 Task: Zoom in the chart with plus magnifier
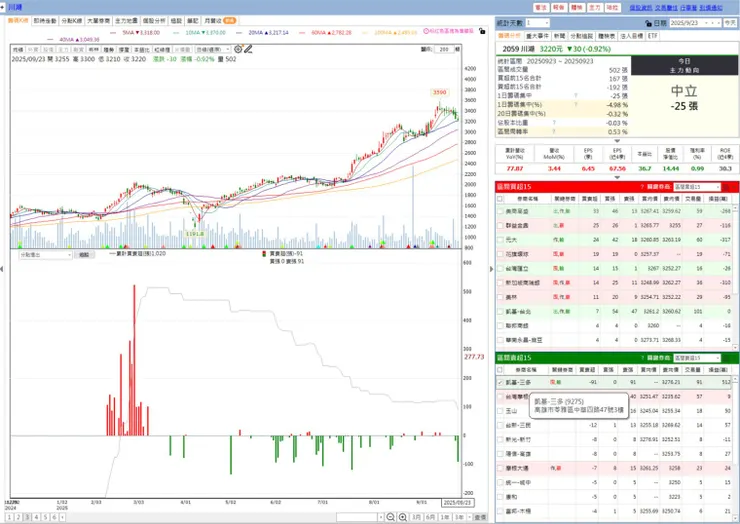[x=403, y=517]
